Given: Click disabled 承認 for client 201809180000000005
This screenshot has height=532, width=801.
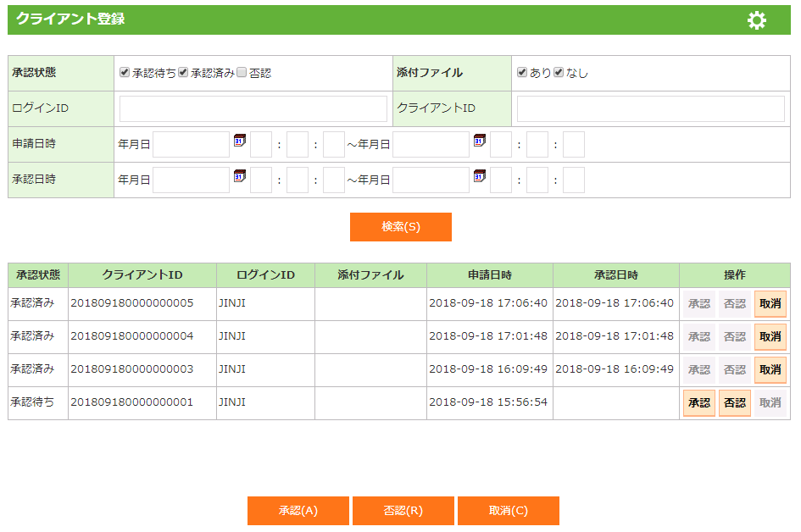Looking at the screenshot, I should coord(699,304).
